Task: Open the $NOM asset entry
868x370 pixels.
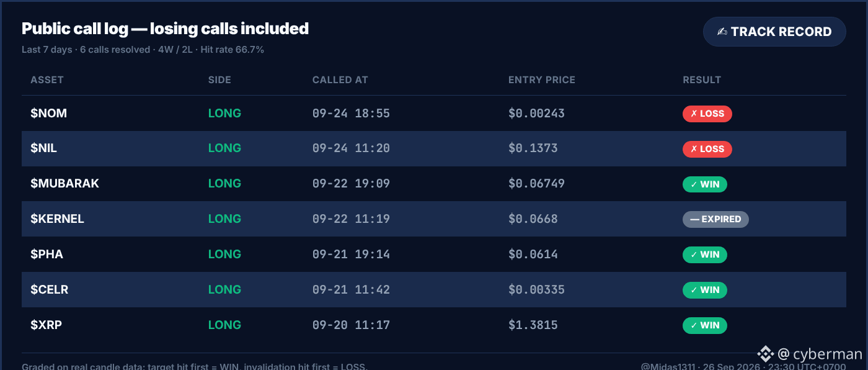Action: (49, 114)
